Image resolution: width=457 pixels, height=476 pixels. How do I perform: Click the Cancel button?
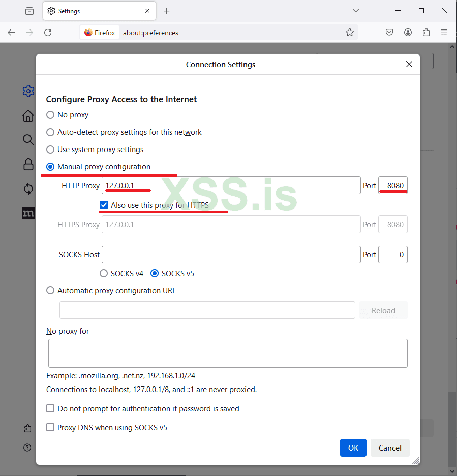pyautogui.click(x=390, y=448)
